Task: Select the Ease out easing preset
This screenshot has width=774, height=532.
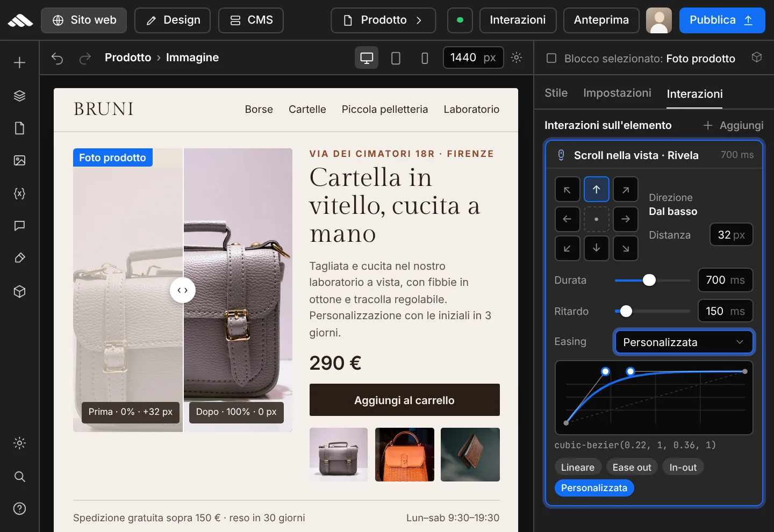Action: 632,468
